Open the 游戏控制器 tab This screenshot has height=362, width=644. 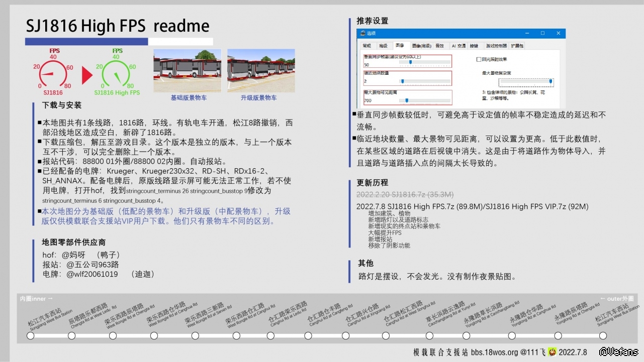click(x=496, y=46)
